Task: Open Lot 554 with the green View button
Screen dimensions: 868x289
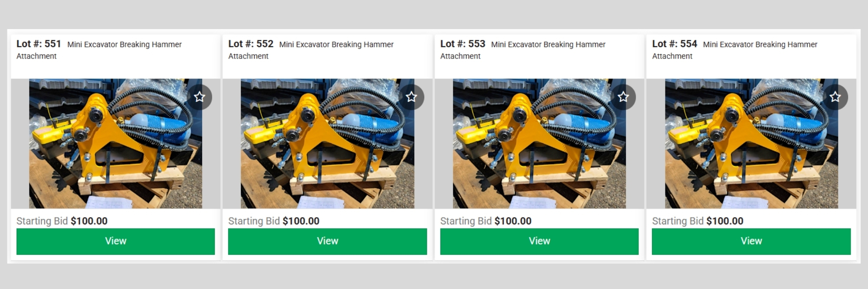Action: point(751,241)
